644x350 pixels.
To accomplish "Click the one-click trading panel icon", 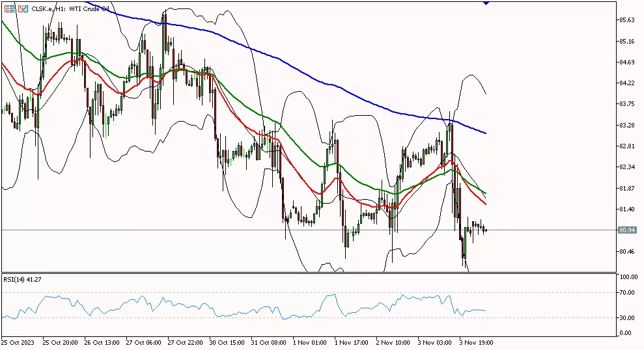I will [9, 9].
